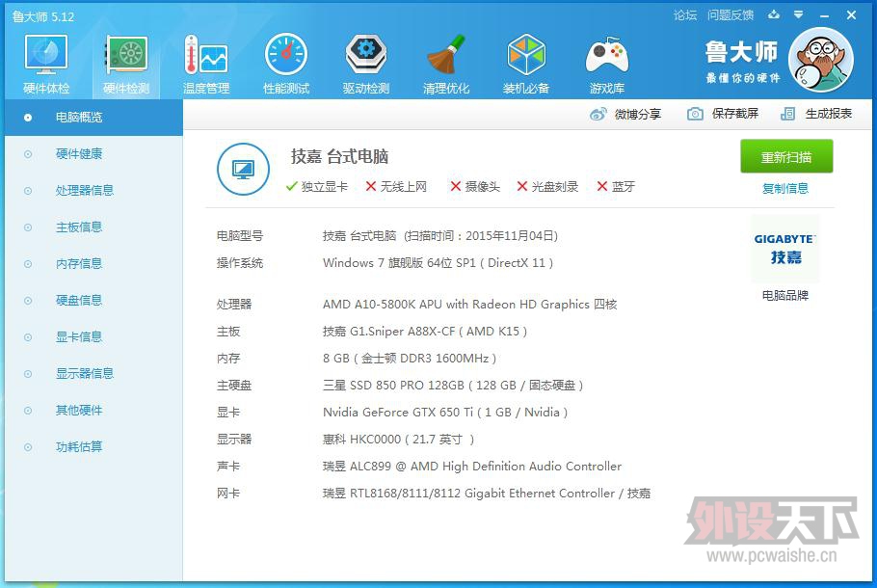877x588 pixels.
Task: Click the Weibo share icon
Action: (598, 115)
